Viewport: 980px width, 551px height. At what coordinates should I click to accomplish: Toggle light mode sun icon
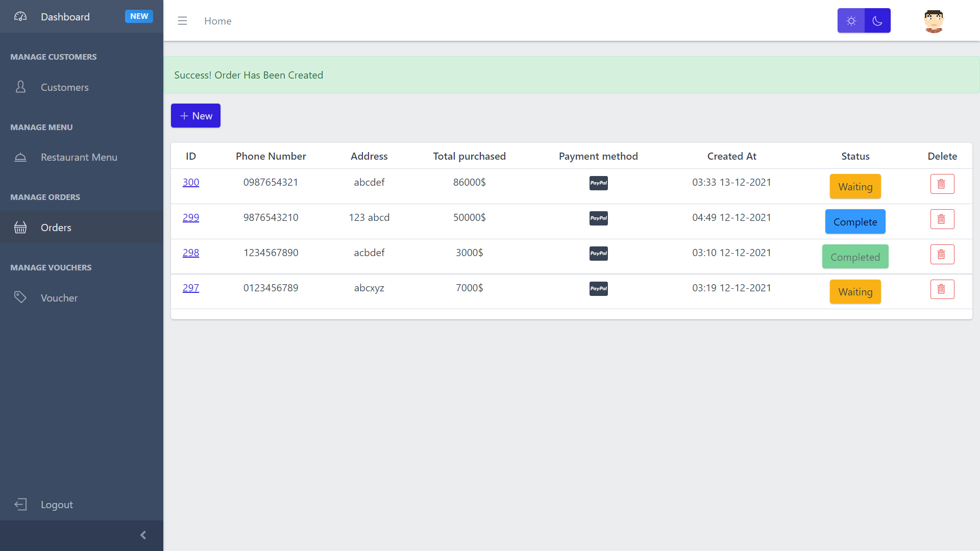pyautogui.click(x=851, y=21)
